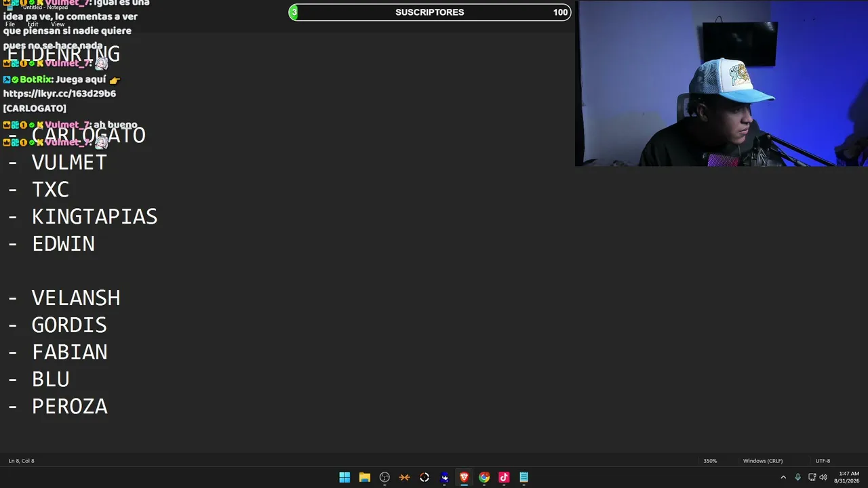
Task: Show hidden system tray icons
Action: click(783, 477)
